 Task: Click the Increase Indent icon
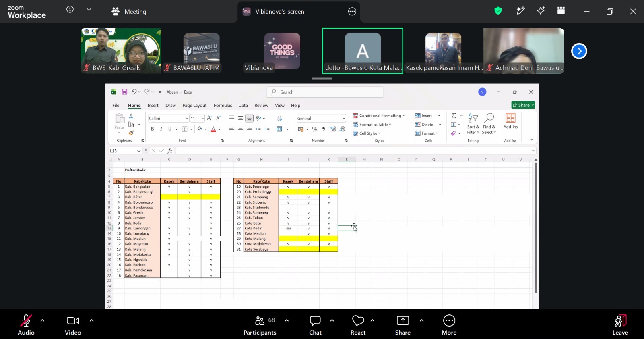(x=267, y=129)
